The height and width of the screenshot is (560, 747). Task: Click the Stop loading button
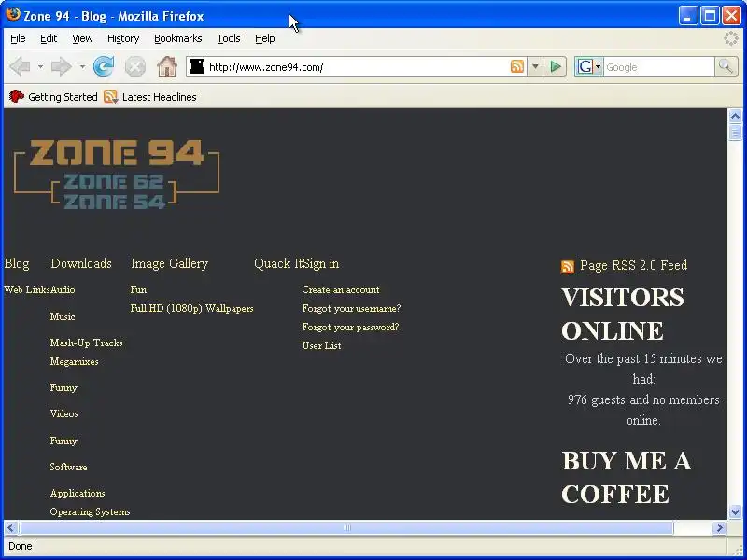(x=135, y=66)
